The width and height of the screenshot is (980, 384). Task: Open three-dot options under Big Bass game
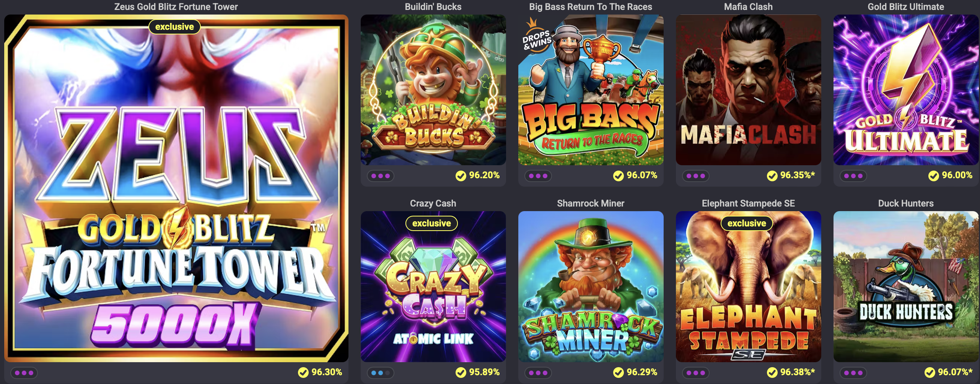[538, 176]
